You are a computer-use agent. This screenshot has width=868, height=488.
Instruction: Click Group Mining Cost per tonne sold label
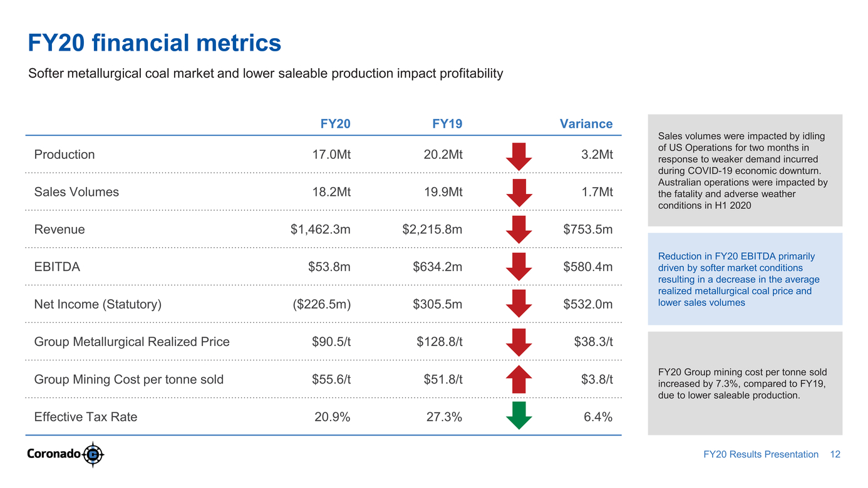click(128, 380)
